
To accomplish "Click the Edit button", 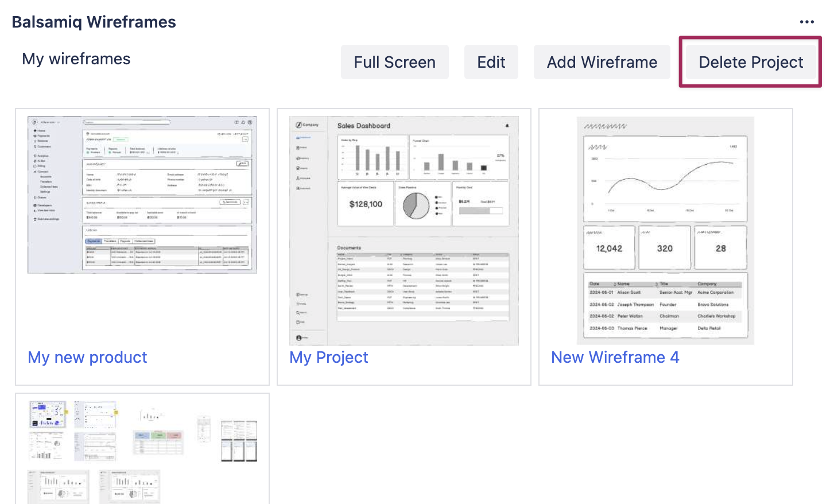I will point(491,62).
